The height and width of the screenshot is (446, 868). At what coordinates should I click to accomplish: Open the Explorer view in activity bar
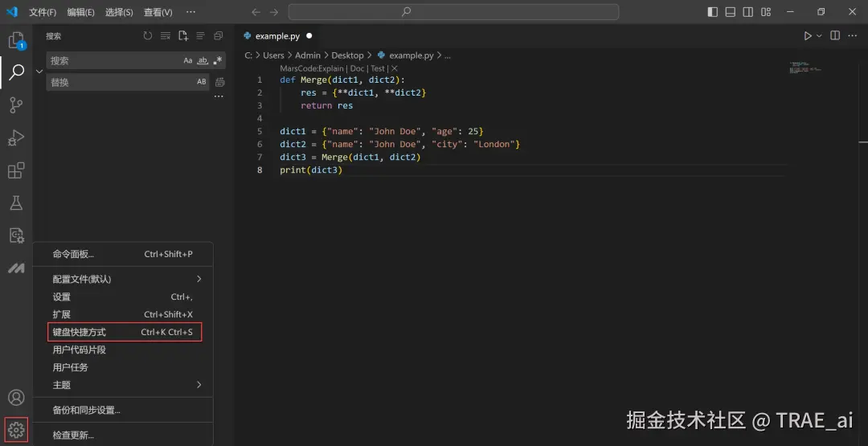16,40
